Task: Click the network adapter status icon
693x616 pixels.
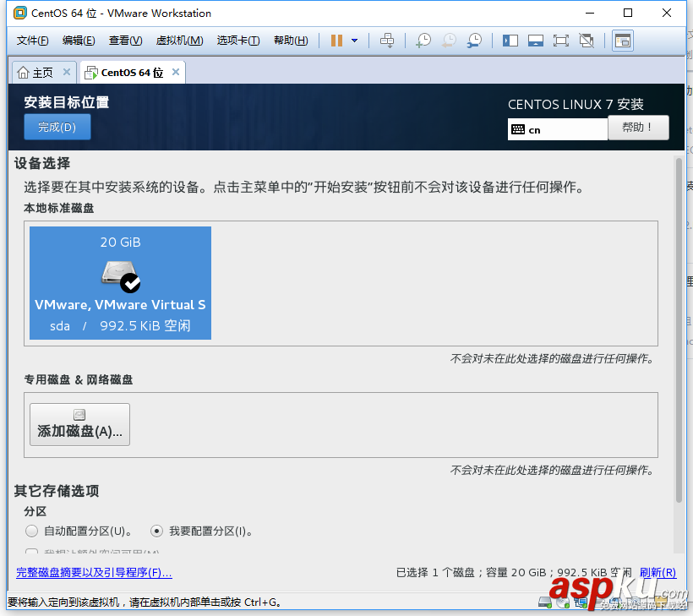Action: [x=581, y=602]
